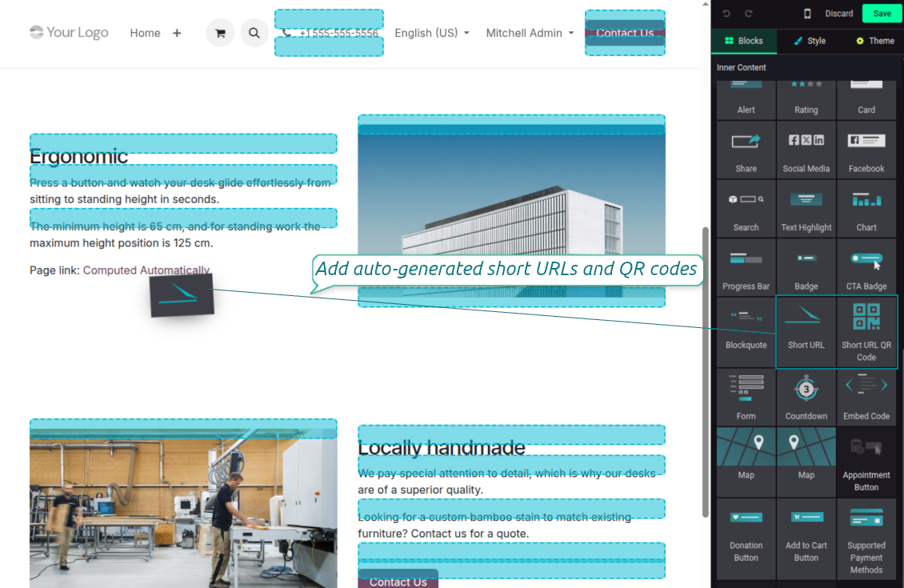The width and height of the screenshot is (904, 588).
Task: Choose the Countdown block
Action: pyautogui.click(x=806, y=396)
